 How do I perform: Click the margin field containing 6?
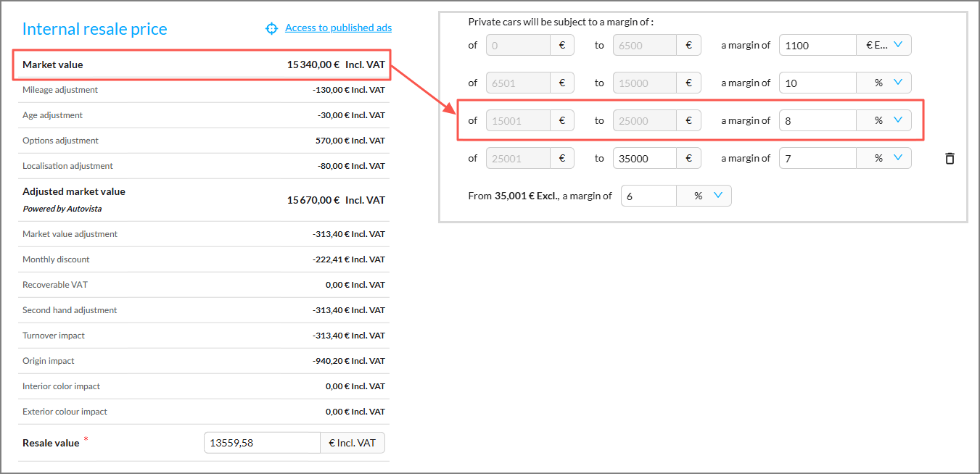click(648, 196)
